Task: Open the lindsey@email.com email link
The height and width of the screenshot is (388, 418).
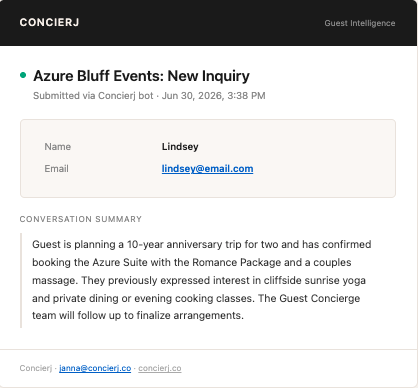Action: click(x=207, y=169)
